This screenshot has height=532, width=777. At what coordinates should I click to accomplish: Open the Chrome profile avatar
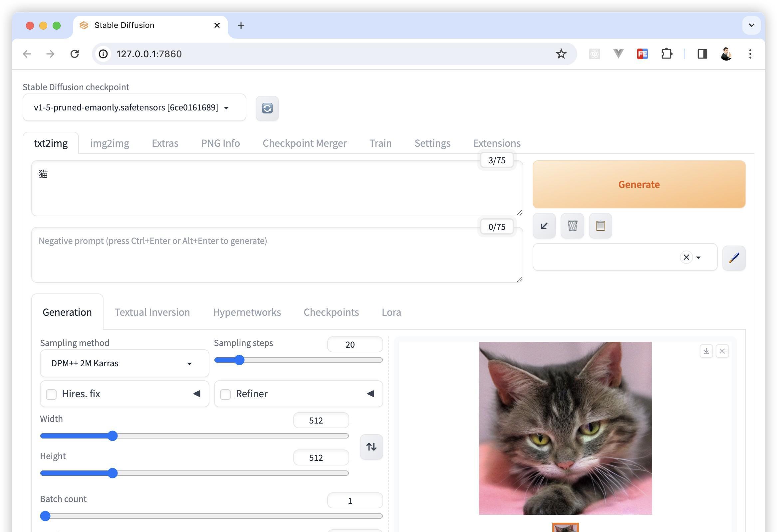[x=726, y=54]
